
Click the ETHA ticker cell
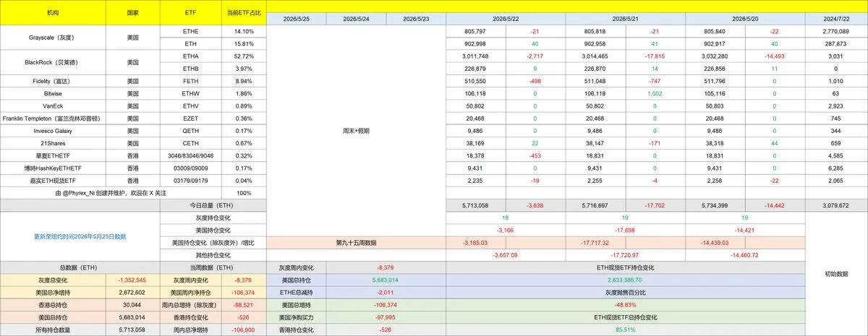(191, 56)
